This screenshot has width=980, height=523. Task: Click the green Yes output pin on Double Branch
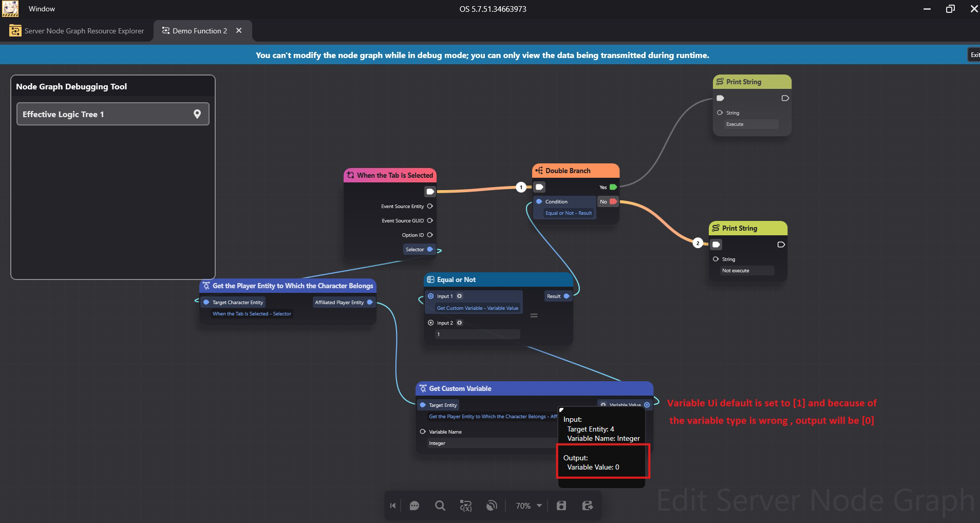pos(613,187)
